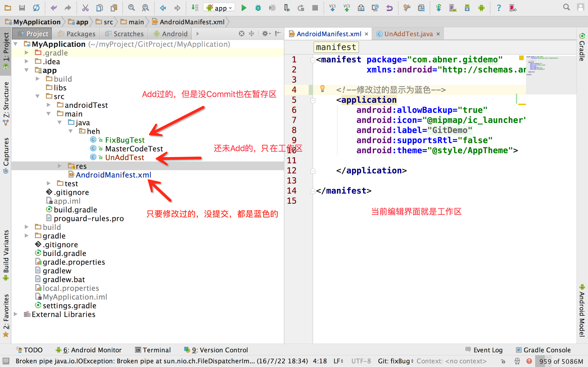Collapse the heh package folder
Image resolution: width=588 pixels, height=367 pixels.
pyautogui.click(x=71, y=131)
